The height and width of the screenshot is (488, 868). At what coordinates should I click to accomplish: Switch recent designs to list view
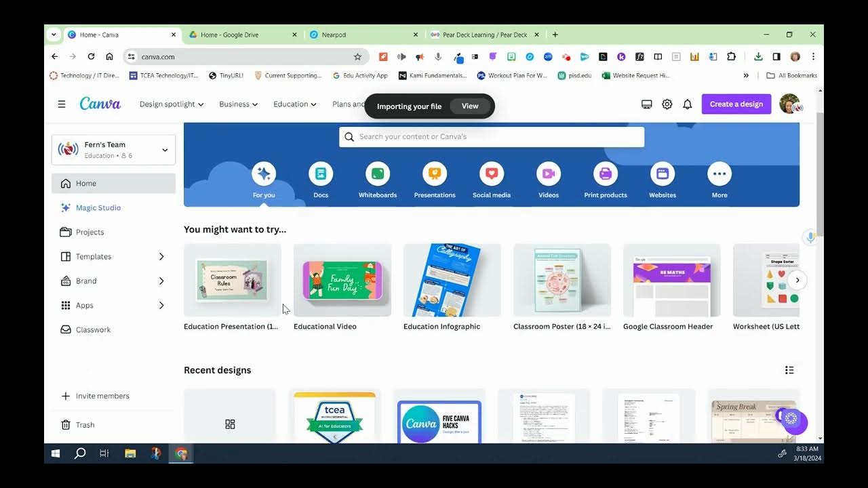click(789, 370)
